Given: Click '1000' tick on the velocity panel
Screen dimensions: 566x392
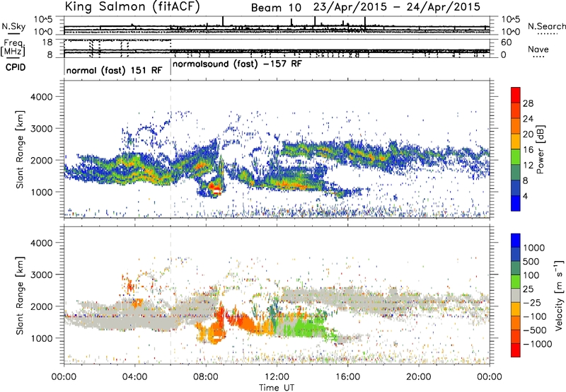Looking at the screenshot, I should [42, 338].
